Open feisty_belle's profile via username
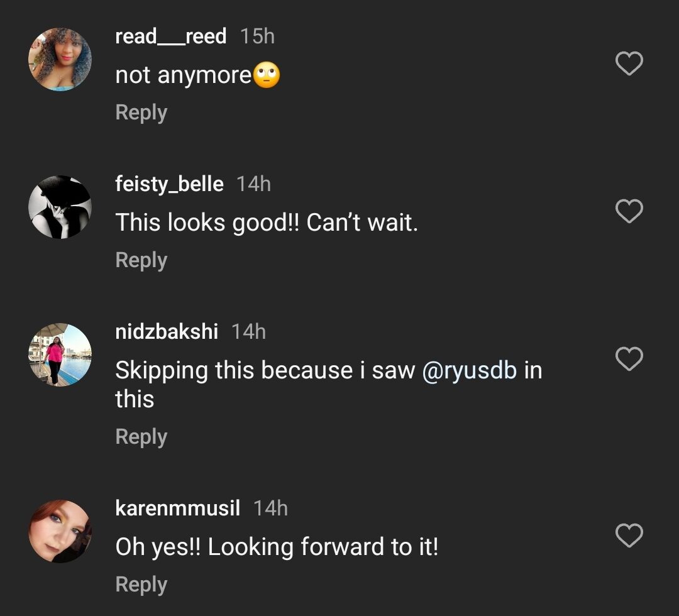The width and height of the screenshot is (679, 616). click(169, 184)
